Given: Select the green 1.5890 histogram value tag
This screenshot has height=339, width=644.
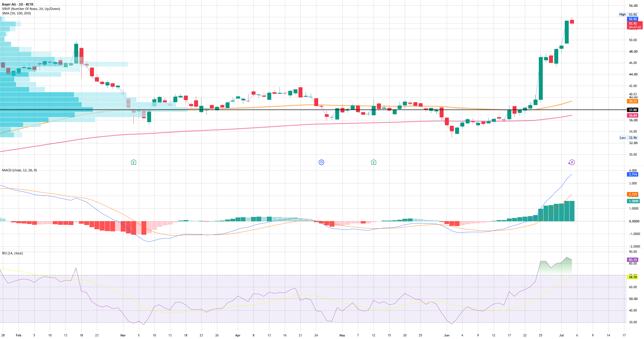Looking at the screenshot, I should click(633, 201).
